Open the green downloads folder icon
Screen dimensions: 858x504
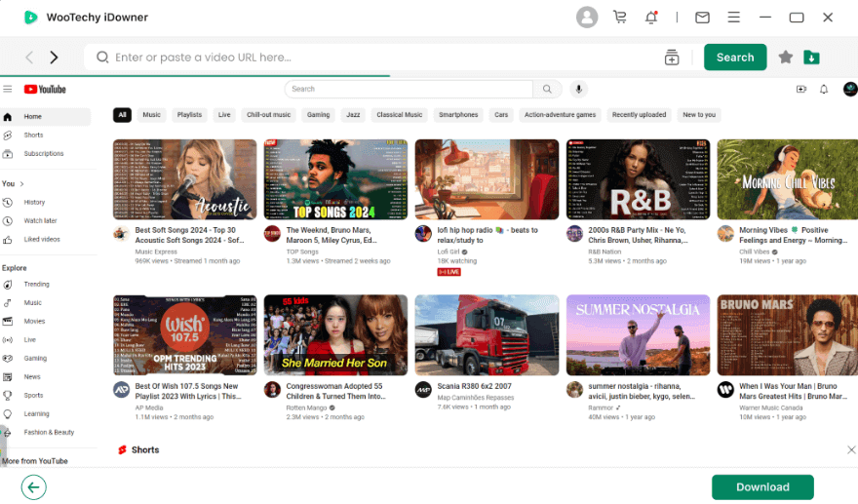click(811, 58)
